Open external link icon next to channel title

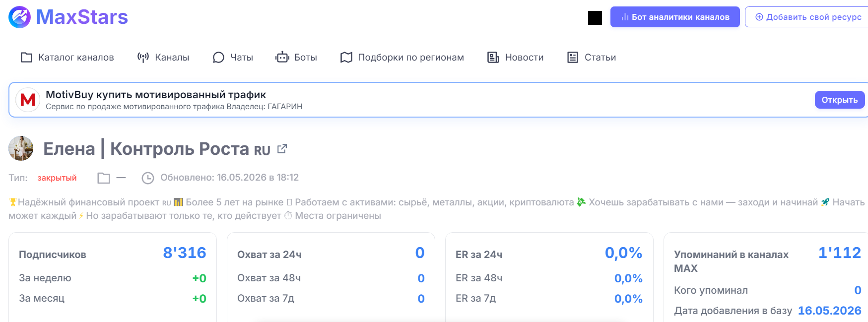click(x=282, y=148)
